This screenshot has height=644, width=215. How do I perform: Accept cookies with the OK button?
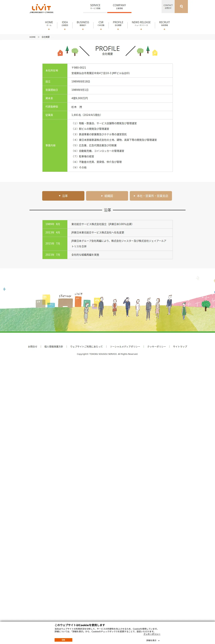coord(63,640)
